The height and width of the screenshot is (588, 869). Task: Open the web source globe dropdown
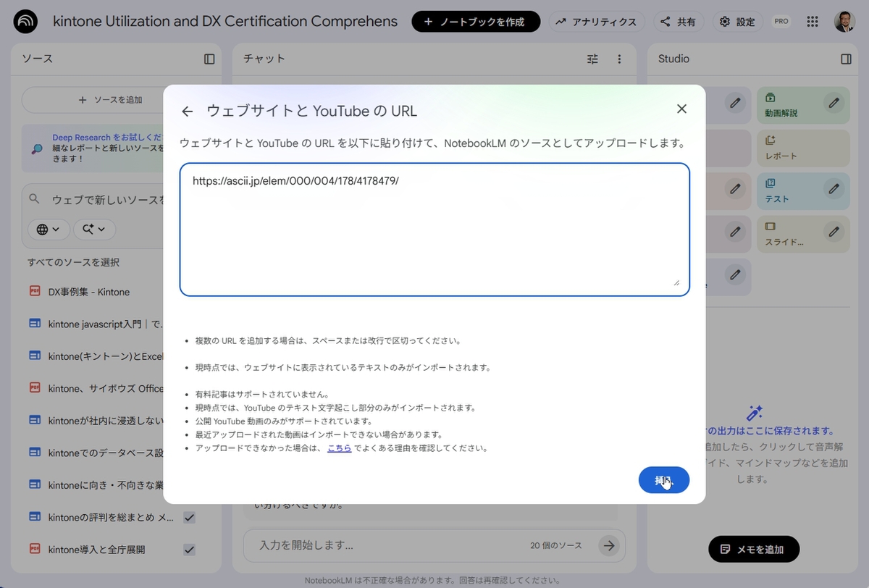pos(49,229)
